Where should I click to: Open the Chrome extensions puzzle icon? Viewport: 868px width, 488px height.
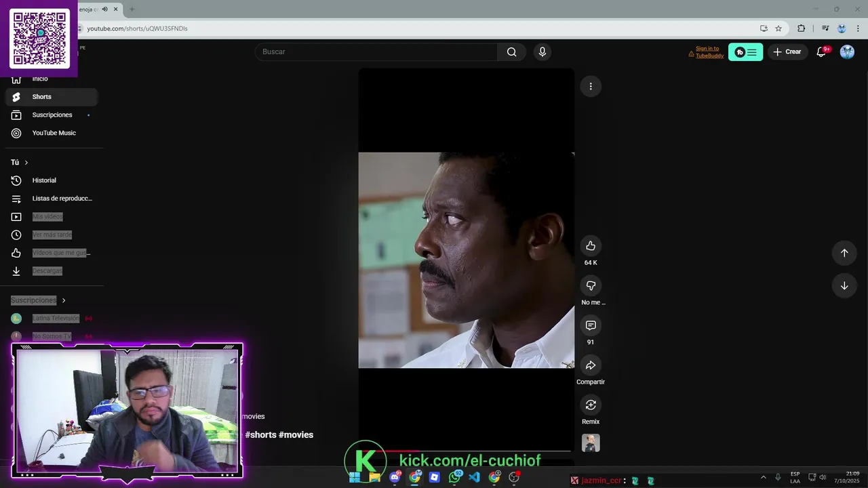[x=801, y=28]
